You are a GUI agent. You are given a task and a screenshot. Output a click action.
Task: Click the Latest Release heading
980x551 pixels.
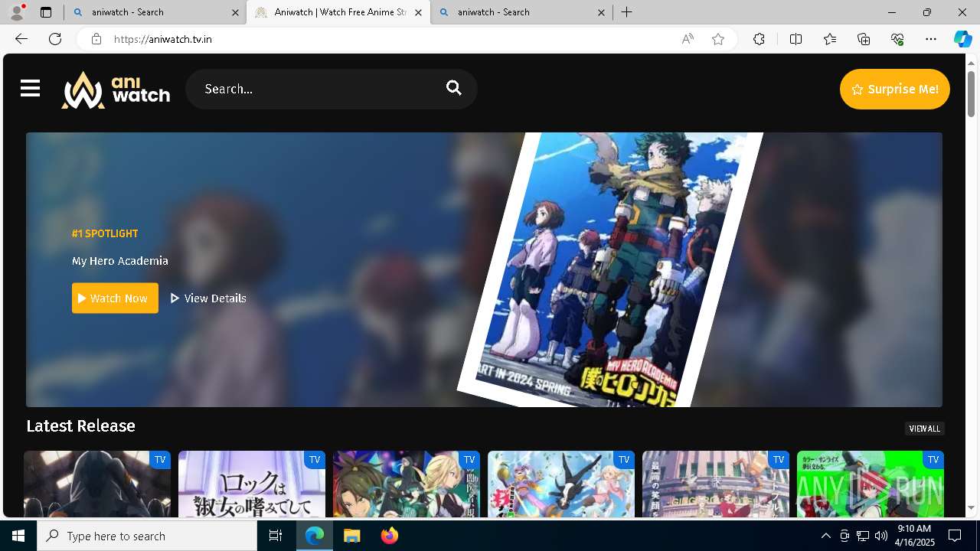click(80, 425)
